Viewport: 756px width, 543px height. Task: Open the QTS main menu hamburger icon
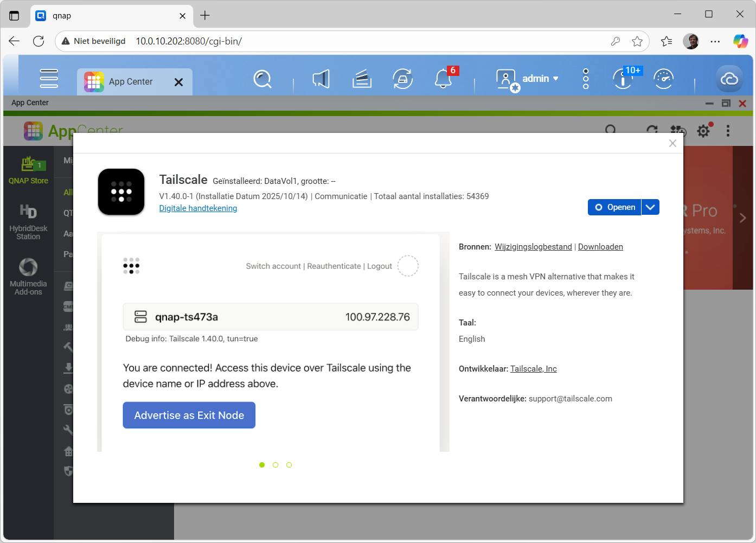(x=49, y=79)
